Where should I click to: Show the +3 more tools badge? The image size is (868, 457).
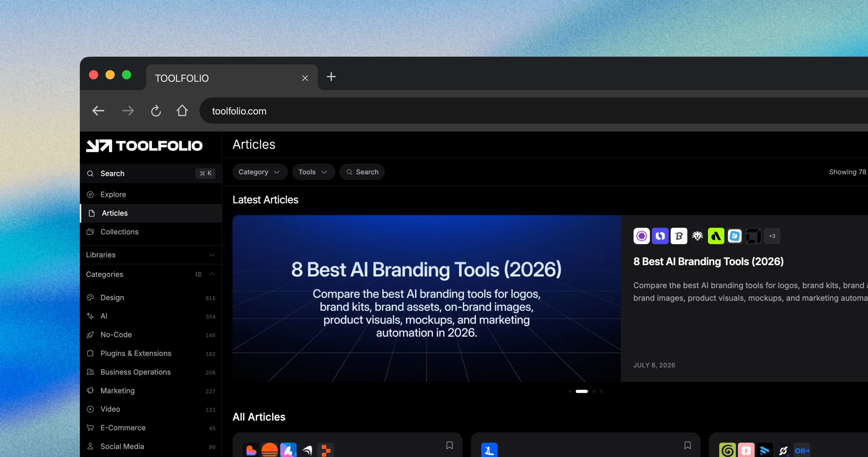[x=772, y=236]
